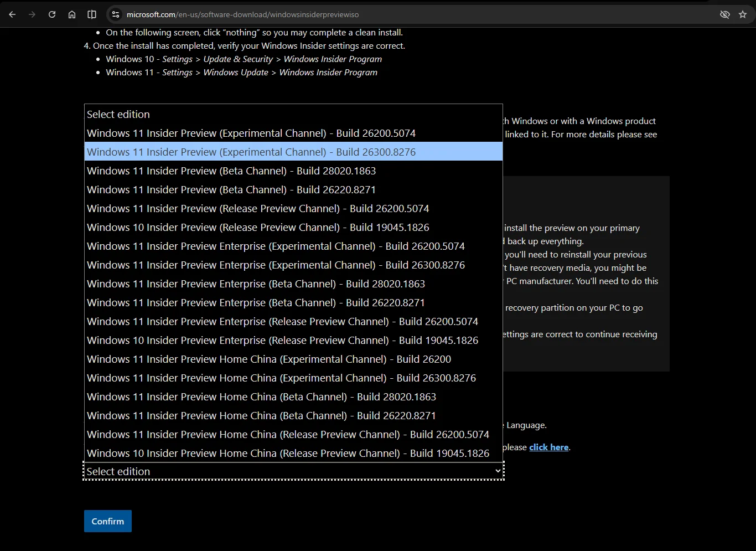Choose Windows 11 Release Preview Build 26200.5074
This screenshot has width=756, height=551.
[293, 208]
